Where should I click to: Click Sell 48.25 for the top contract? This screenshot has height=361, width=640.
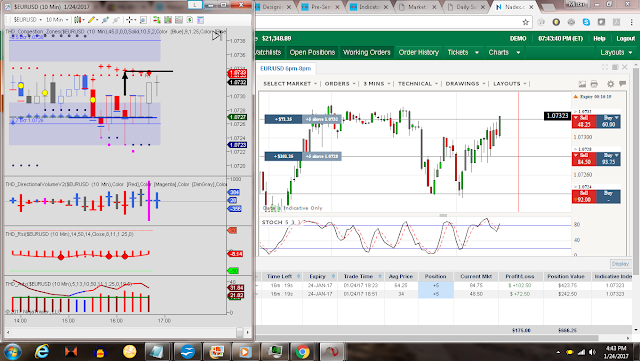tap(584, 121)
